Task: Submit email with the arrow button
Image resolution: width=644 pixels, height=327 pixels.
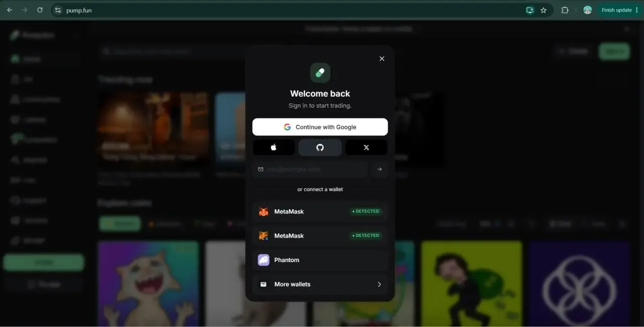Action: (379, 169)
